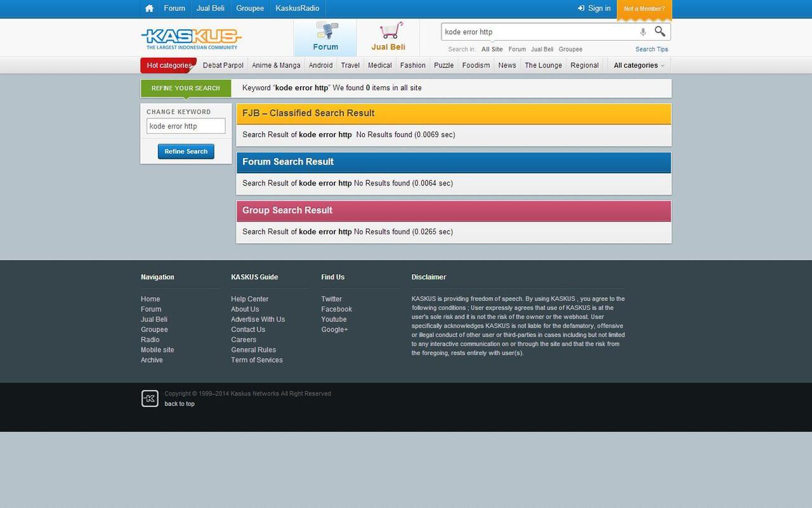The height and width of the screenshot is (508, 812).
Task: Open the Foodism category
Action: (476, 65)
